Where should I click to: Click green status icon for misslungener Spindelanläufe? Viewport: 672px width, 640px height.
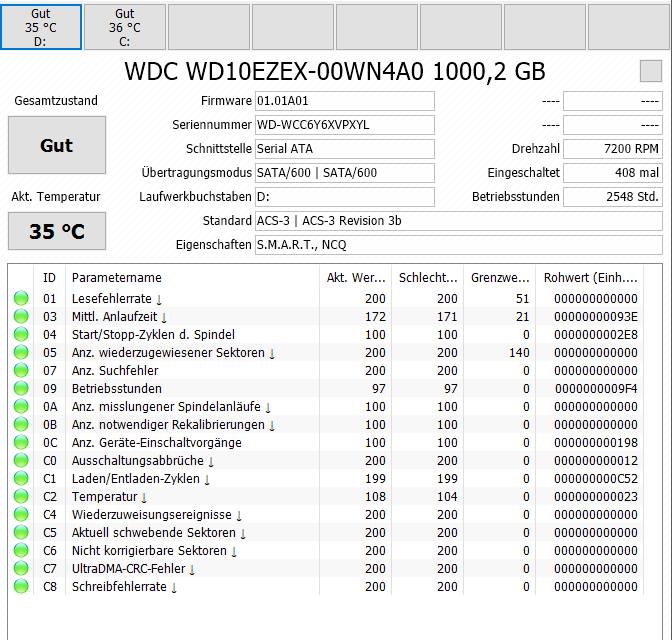(21, 406)
